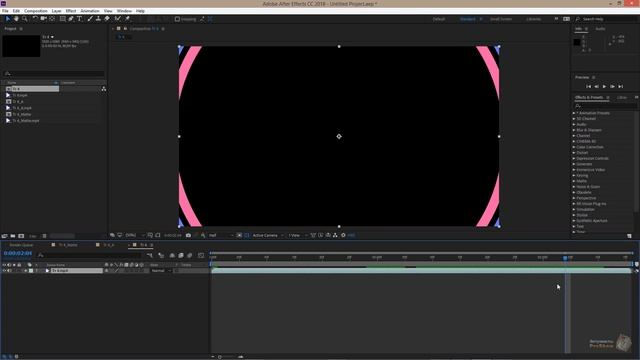Select the Selection arrow tool
The image size is (640, 360).
(7, 19)
